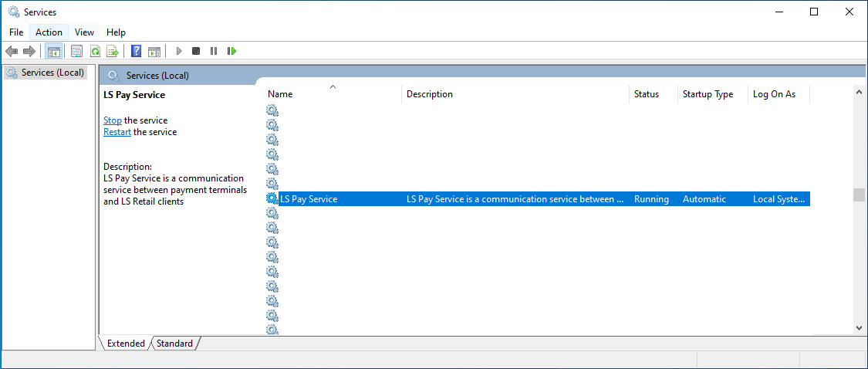Minimize the Services window
The width and height of the screenshot is (868, 369).
click(778, 12)
